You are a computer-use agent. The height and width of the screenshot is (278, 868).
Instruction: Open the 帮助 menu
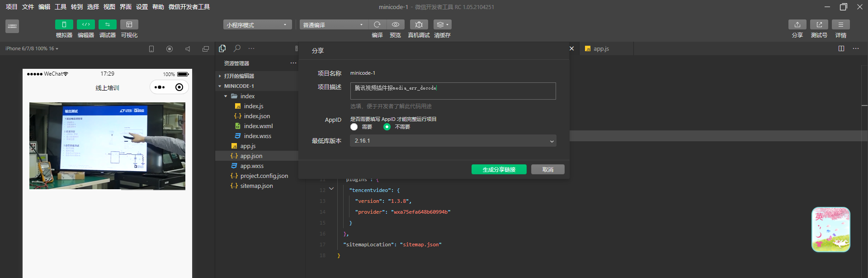(158, 7)
